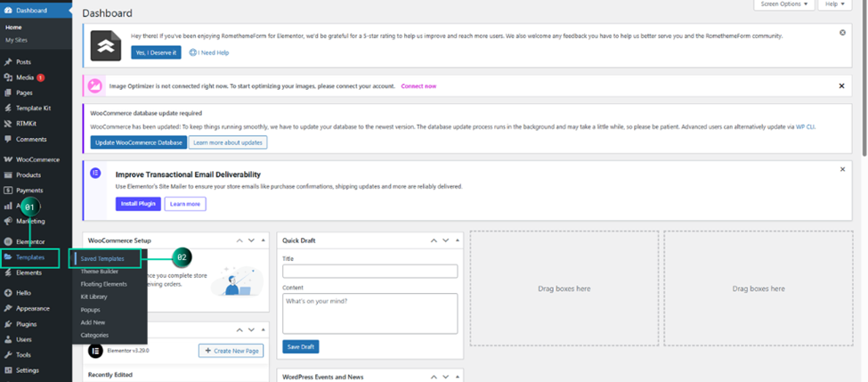This screenshot has height=382, width=868.
Task: Click the Plugins plug icon
Action: click(x=8, y=324)
